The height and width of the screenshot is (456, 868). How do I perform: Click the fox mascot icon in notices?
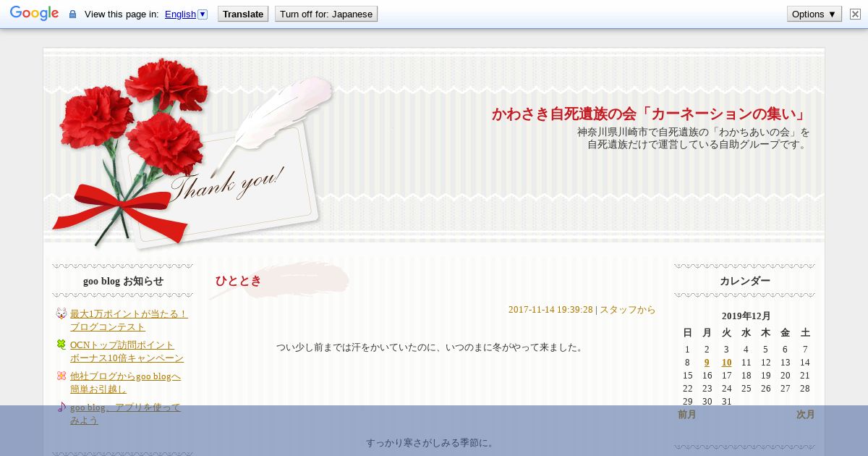click(61, 313)
